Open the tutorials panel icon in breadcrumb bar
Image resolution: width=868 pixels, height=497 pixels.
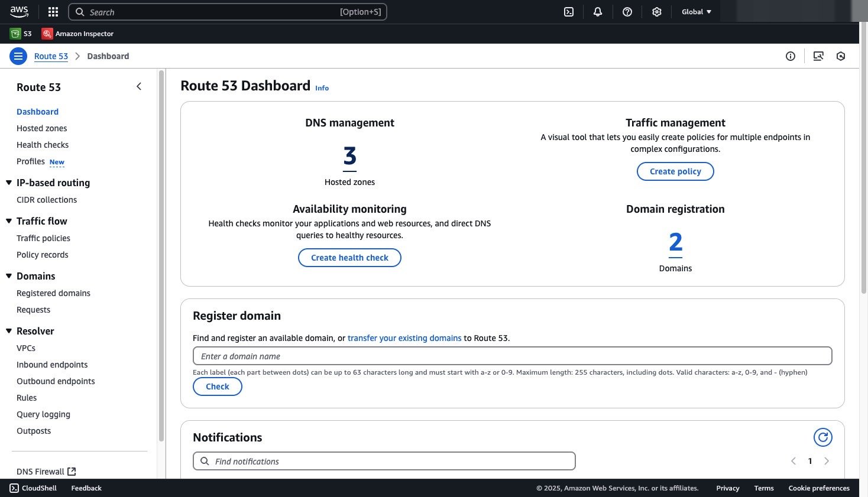click(x=818, y=56)
